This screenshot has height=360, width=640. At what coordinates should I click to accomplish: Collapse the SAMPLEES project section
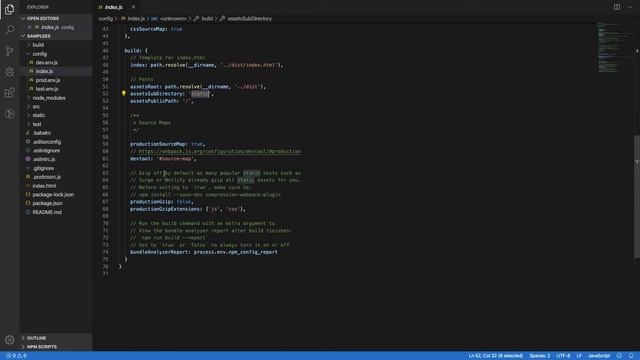coord(56,36)
